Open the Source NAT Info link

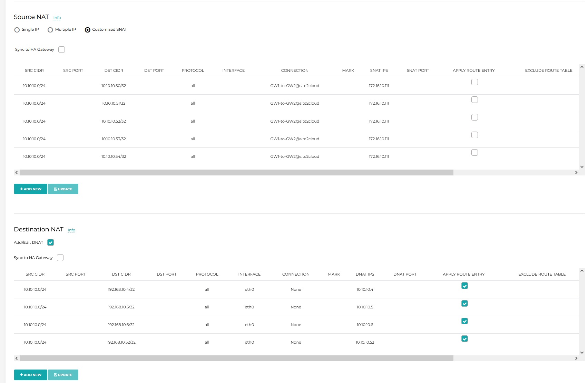pos(57,18)
